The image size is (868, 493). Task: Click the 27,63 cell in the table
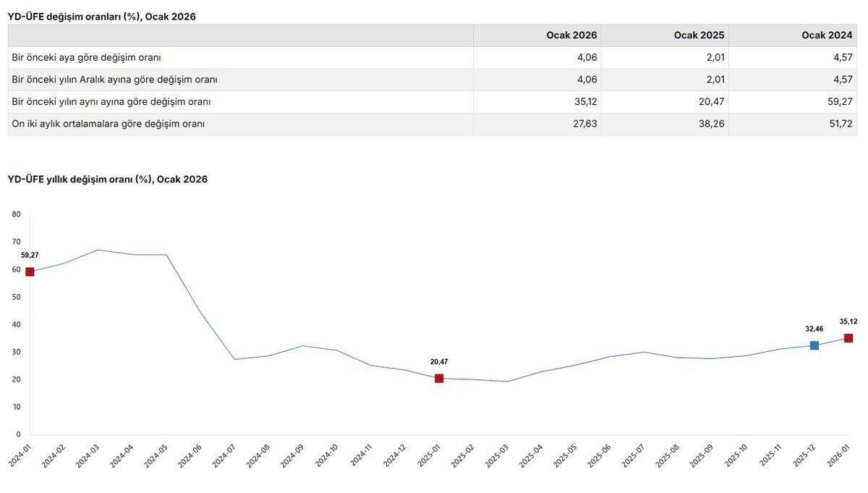click(x=537, y=124)
